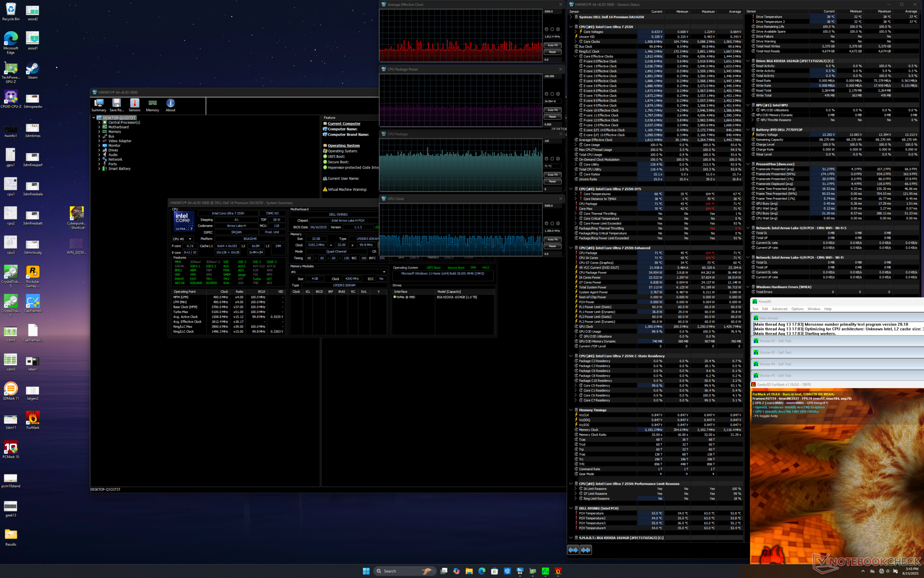Click the 100.000 max field in CPU Package Power graph
Screen dimensions: 924x578
[552, 76]
